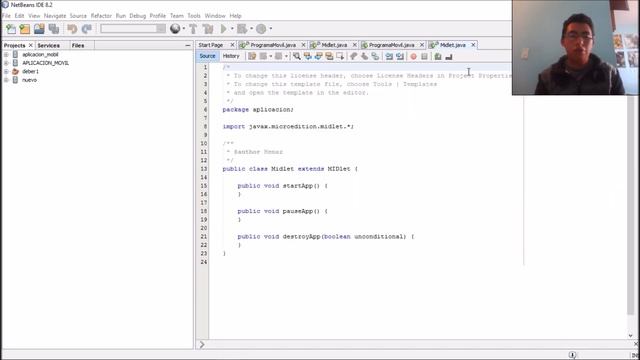Viewport: 640px width, 360px height.
Task: Switch to the Services tab
Action: pyautogui.click(x=49, y=45)
